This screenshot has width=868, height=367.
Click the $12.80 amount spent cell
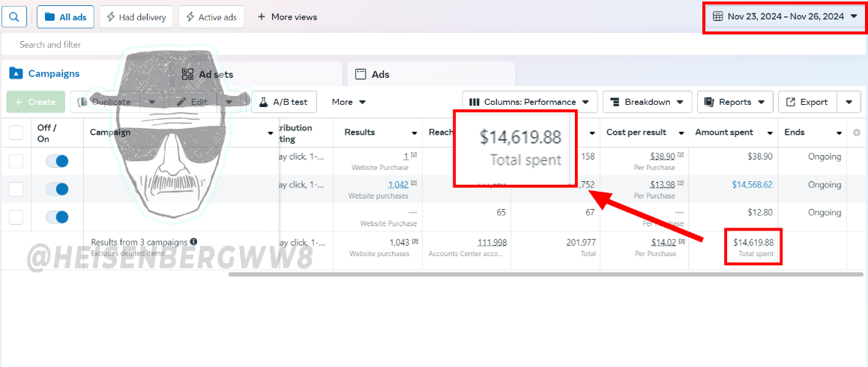coord(761,213)
